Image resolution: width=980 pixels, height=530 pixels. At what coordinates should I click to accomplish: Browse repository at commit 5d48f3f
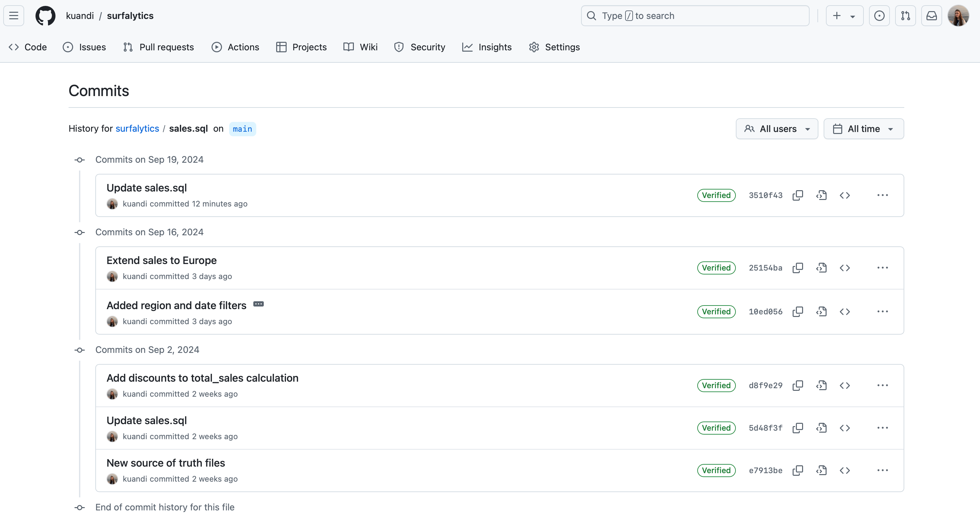point(845,428)
